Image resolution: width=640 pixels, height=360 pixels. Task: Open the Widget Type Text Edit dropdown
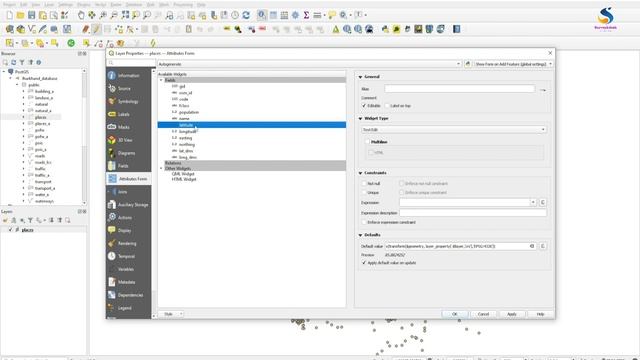pos(454,129)
